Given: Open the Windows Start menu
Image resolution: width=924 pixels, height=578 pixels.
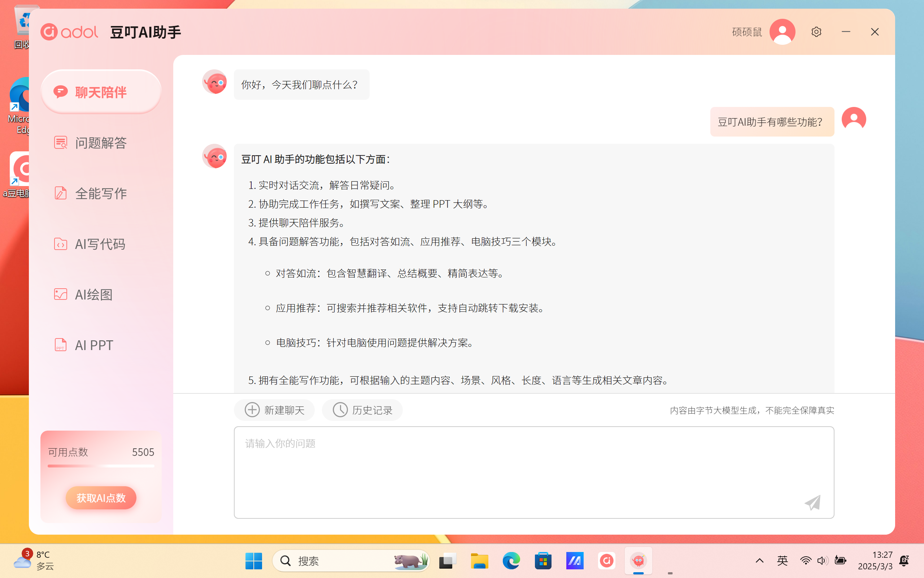Looking at the screenshot, I should coord(253,561).
